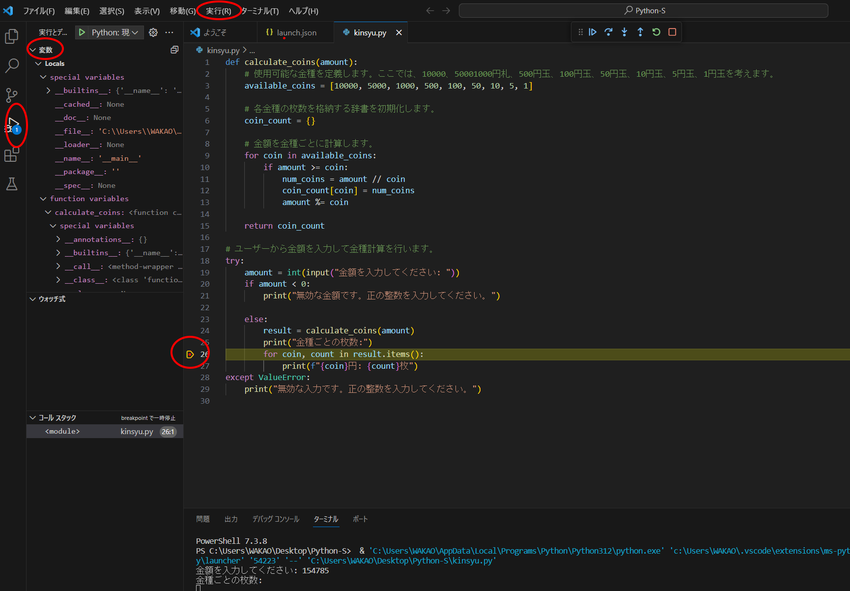Collapse the calculate_coins function entry

(48, 212)
